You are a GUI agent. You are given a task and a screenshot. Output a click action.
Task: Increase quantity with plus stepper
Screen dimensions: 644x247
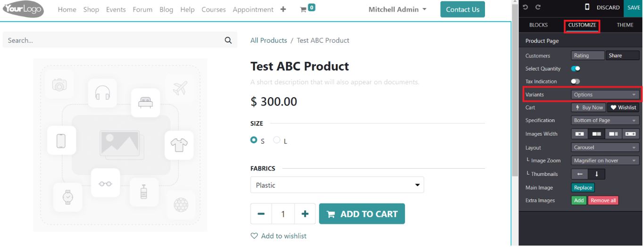pyautogui.click(x=305, y=214)
